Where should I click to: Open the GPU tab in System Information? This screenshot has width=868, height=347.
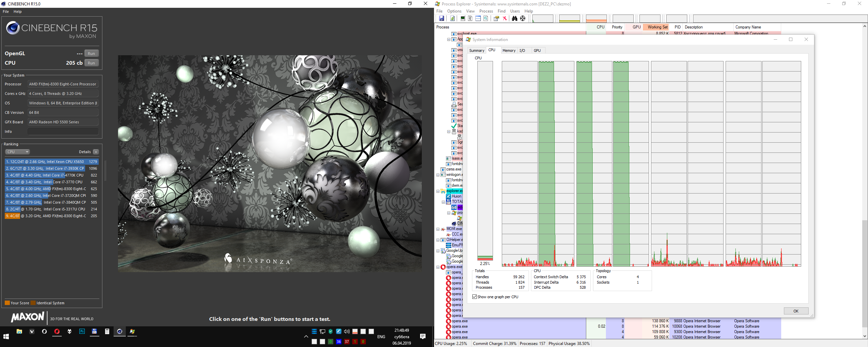tap(537, 50)
